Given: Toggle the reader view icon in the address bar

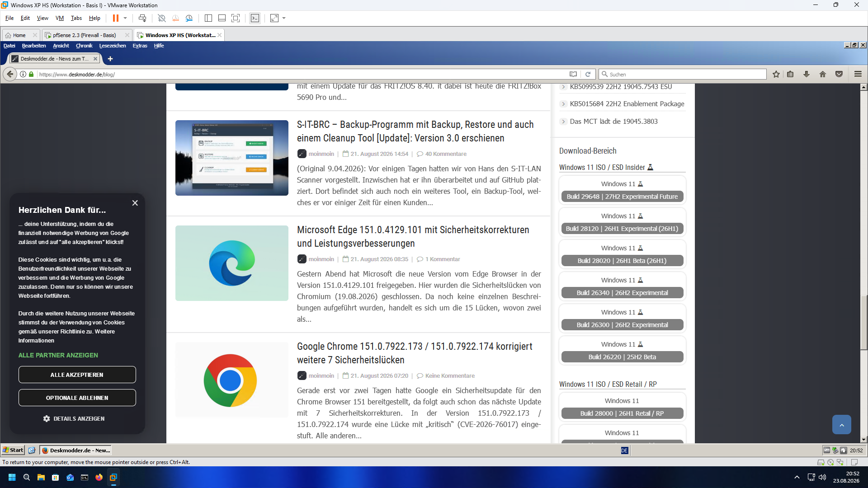Looking at the screenshot, I should point(573,74).
